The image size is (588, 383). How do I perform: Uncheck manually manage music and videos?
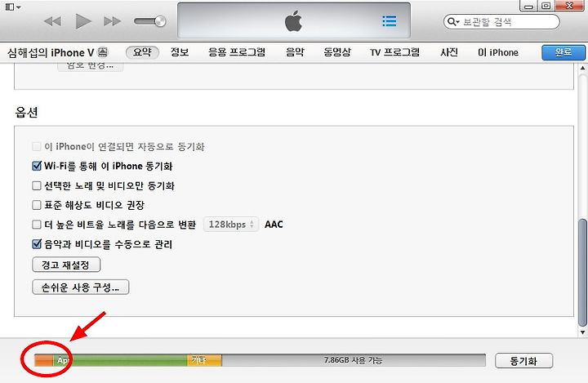pyautogui.click(x=37, y=244)
